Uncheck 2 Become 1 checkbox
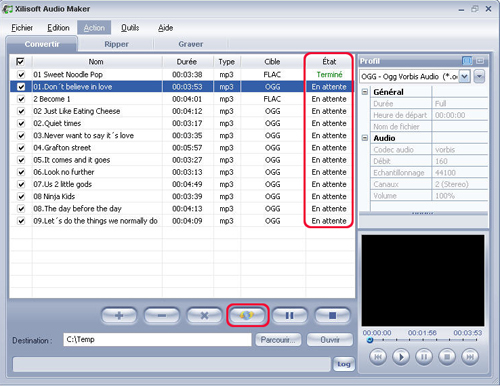 pos(21,99)
